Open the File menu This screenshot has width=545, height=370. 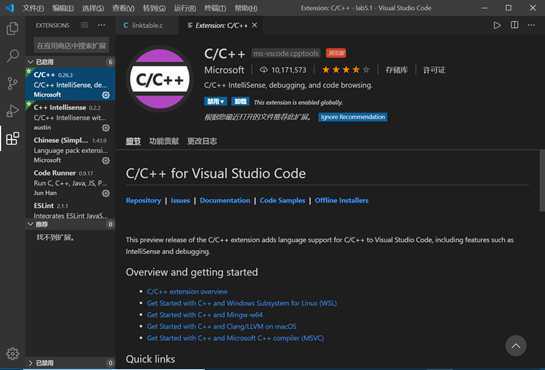(33, 8)
